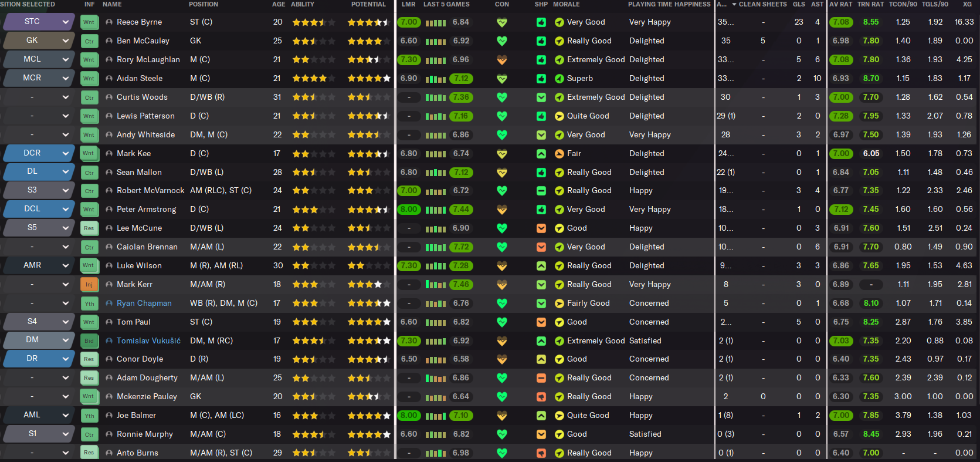Click the match sharpness icon for Mark Kee

[x=541, y=154]
